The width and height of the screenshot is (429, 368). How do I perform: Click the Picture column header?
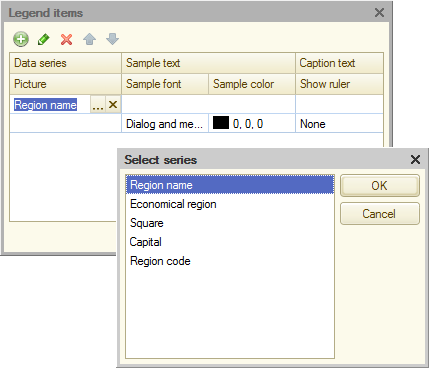click(65, 84)
